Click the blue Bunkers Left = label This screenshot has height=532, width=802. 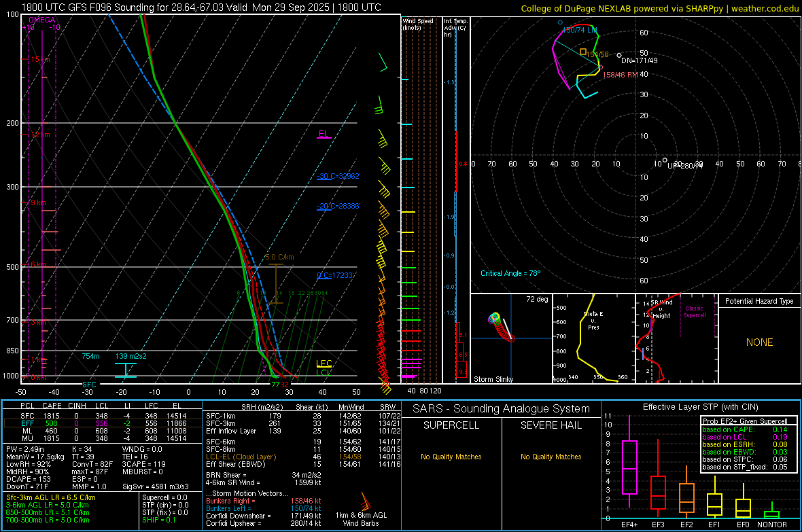point(228,508)
